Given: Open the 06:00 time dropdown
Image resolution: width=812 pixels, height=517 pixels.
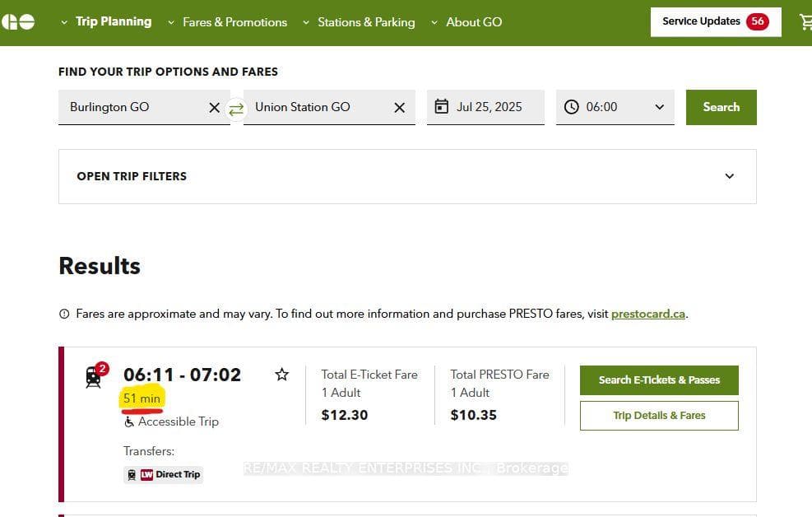Looking at the screenshot, I should click(x=615, y=107).
